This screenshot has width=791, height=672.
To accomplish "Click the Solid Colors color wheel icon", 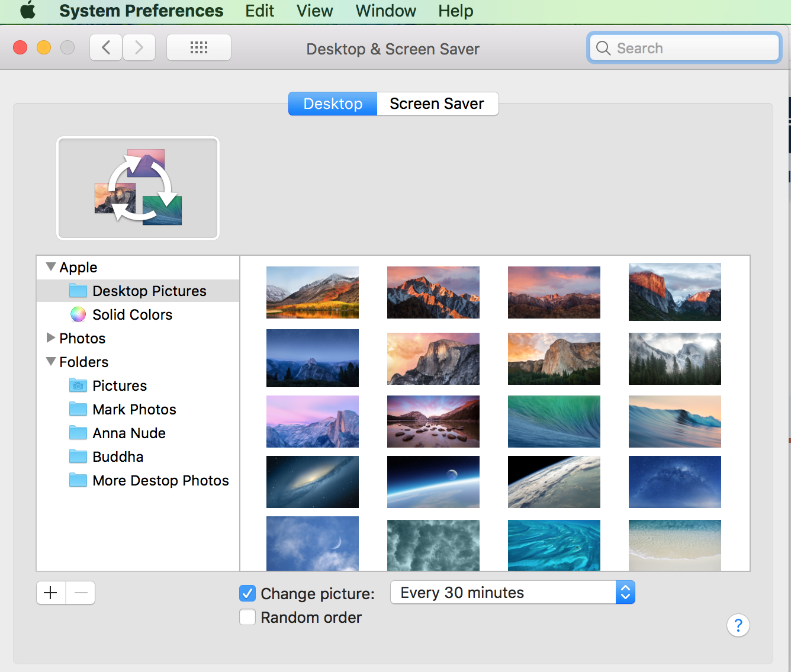I will 78,314.
